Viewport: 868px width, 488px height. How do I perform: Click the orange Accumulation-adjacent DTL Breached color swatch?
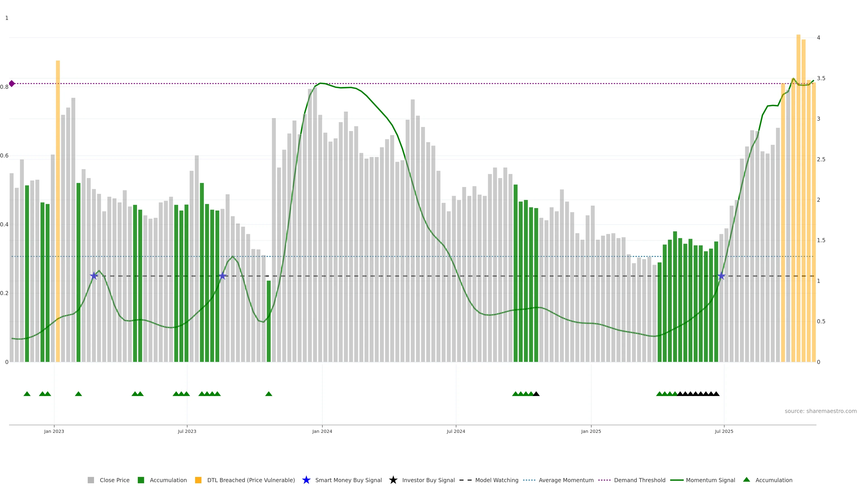[x=198, y=480]
